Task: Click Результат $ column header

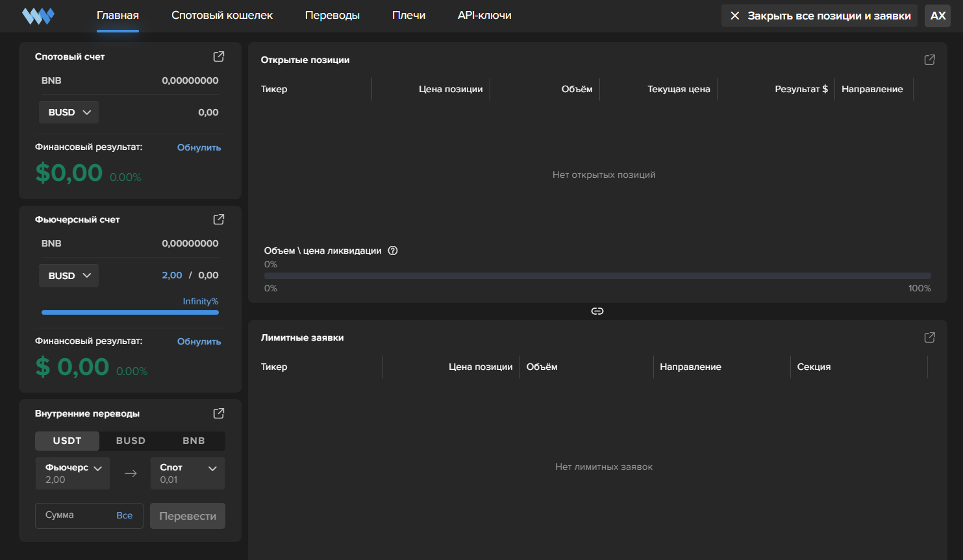Action: coord(801,89)
